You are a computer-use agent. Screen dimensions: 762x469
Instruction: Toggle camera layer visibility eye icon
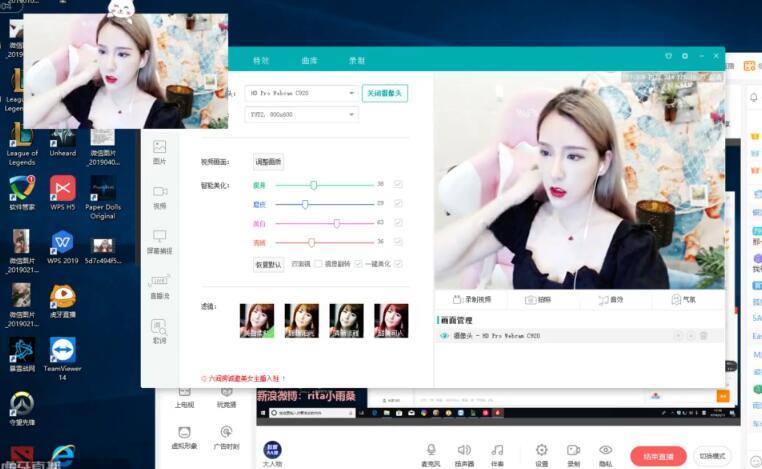444,335
